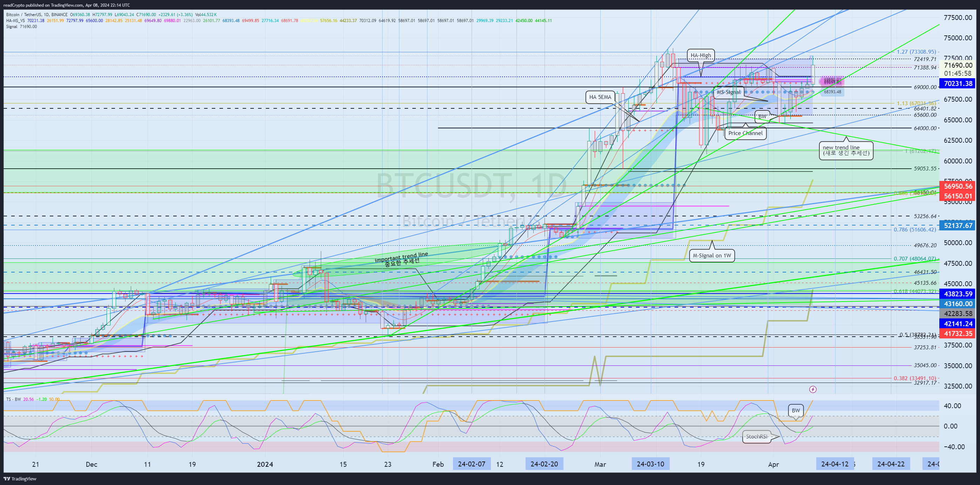Click the blue 42141.24 price label
The height and width of the screenshot is (485, 980).
[958, 324]
